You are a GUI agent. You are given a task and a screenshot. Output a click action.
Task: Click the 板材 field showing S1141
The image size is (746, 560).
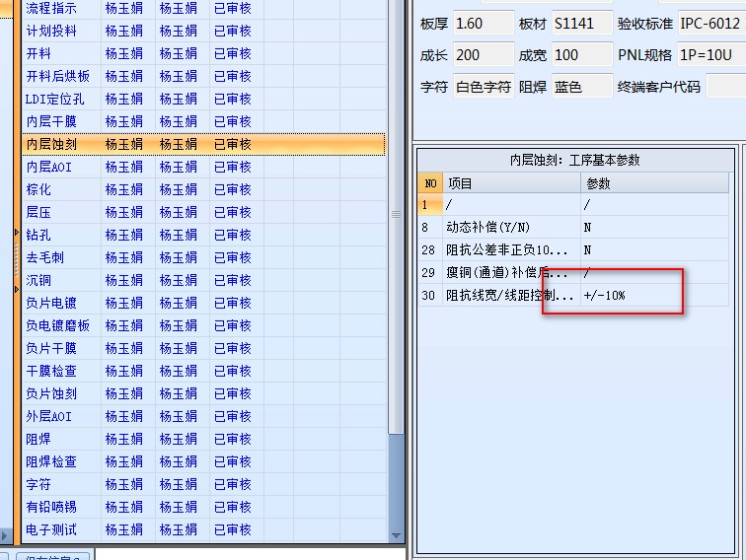(582, 24)
